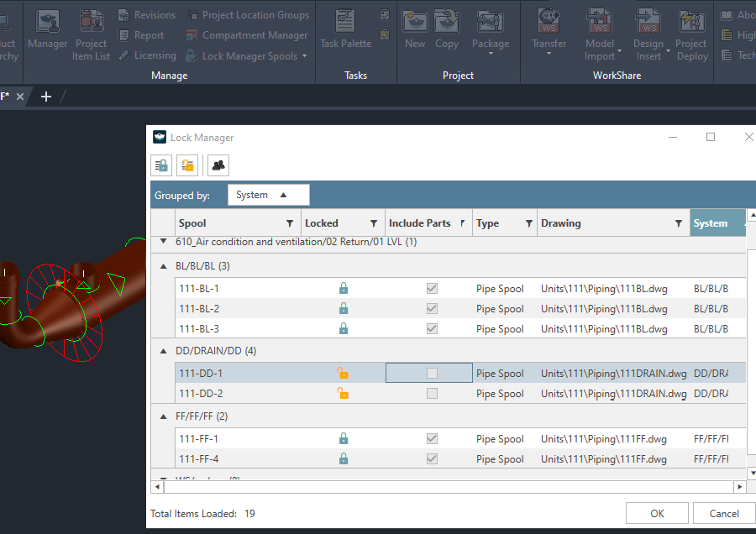Open the Package dropdown arrow

[491, 54]
